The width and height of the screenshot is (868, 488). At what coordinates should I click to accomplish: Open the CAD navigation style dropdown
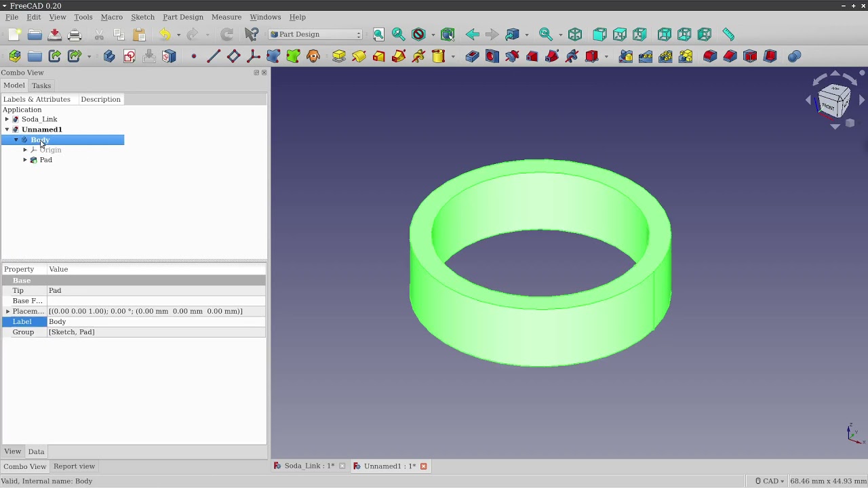pos(769,481)
